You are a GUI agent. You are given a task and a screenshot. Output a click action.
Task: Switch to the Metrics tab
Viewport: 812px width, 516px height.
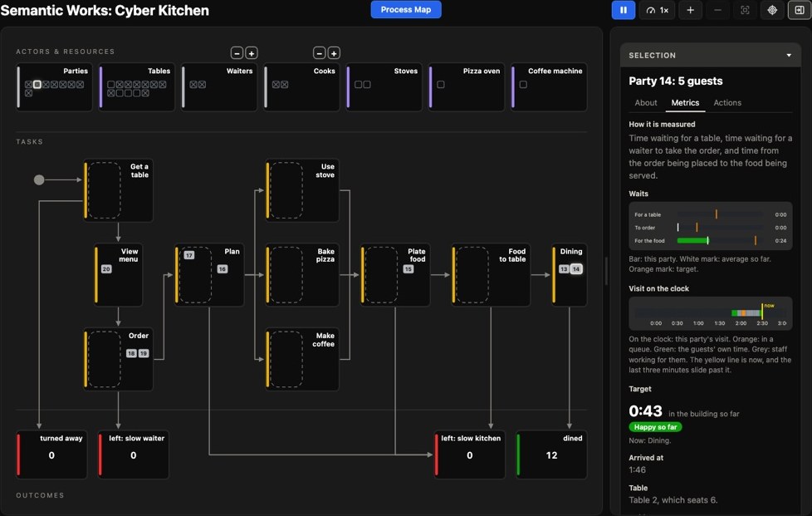coord(685,102)
